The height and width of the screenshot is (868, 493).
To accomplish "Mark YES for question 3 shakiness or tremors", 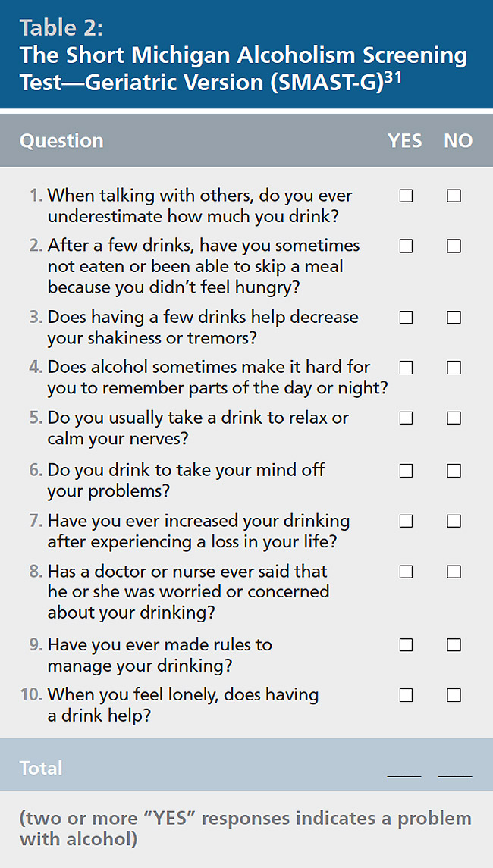I will (x=406, y=317).
